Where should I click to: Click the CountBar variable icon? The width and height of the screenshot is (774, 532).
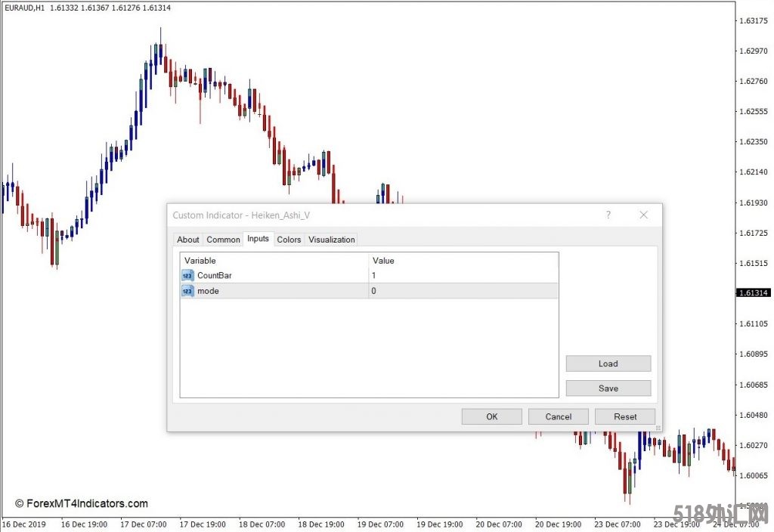pyautogui.click(x=187, y=275)
